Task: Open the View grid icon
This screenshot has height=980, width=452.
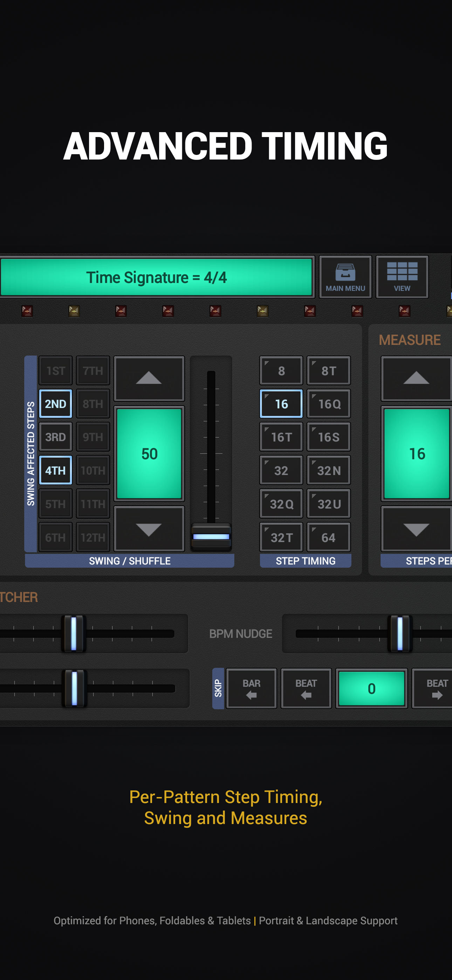Action: point(402,277)
